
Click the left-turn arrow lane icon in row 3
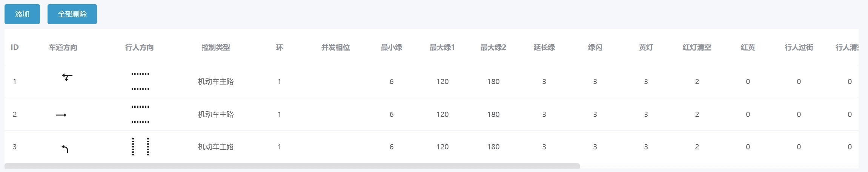(x=65, y=149)
